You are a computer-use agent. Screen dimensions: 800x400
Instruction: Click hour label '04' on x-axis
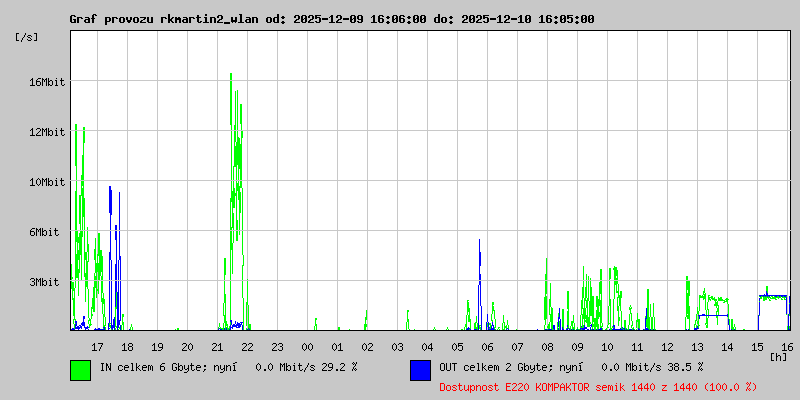pyautogui.click(x=428, y=347)
